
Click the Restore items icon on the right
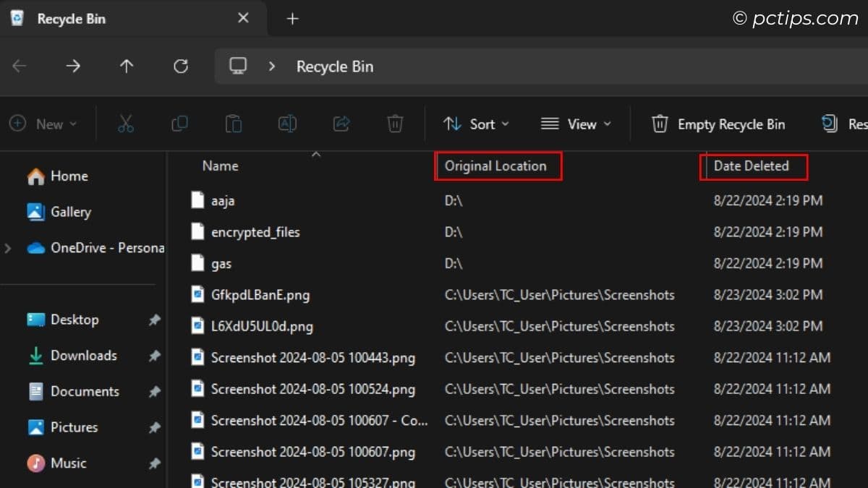pos(830,124)
